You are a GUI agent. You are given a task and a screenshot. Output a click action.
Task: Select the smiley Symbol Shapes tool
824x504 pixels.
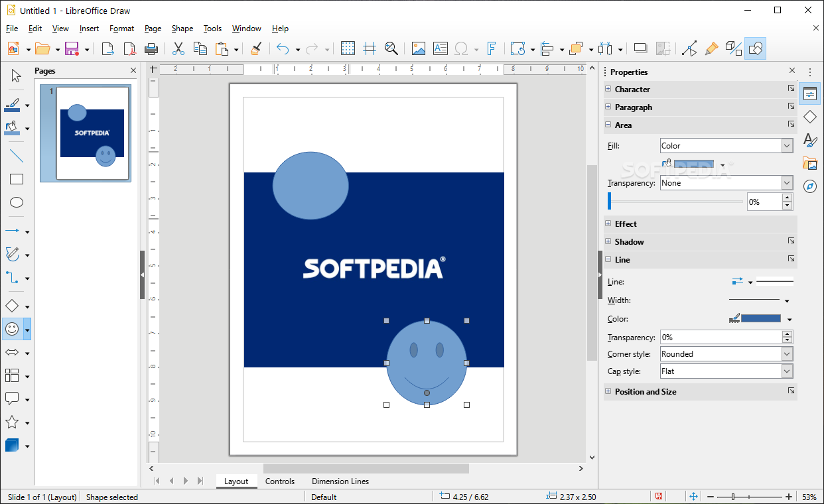point(13,329)
